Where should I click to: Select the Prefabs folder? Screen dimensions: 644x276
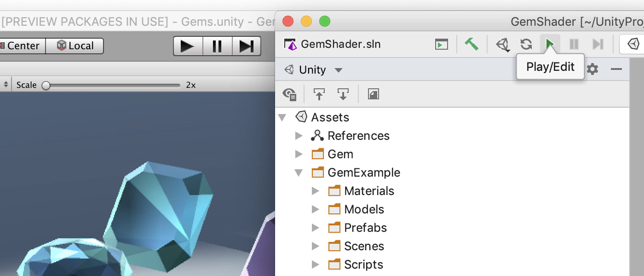(357, 228)
